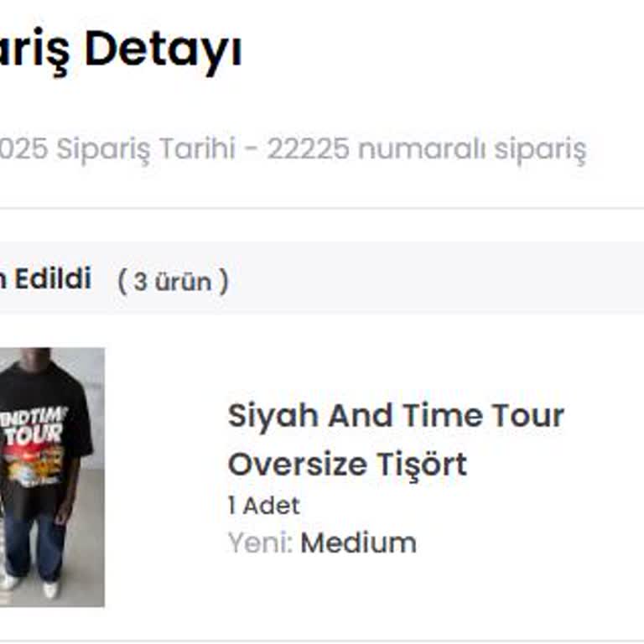
Task: Click the word 'Siyah' in the product name
Action: [x=273, y=417]
